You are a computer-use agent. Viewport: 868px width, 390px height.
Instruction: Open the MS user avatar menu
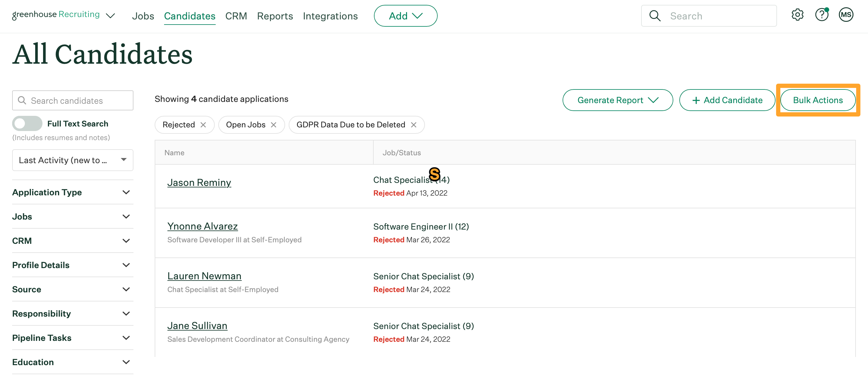846,15
